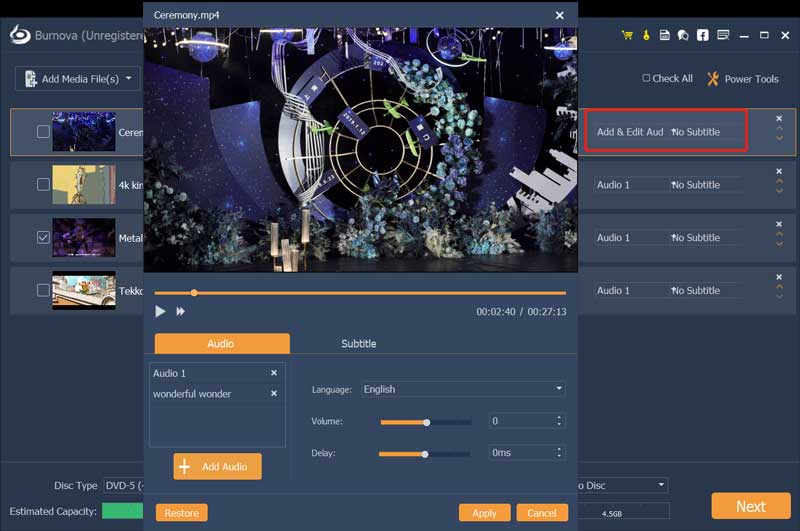Open the Facebook share icon
Image resolution: width=800 pixels, height=531 pixels.
(703, 35)
